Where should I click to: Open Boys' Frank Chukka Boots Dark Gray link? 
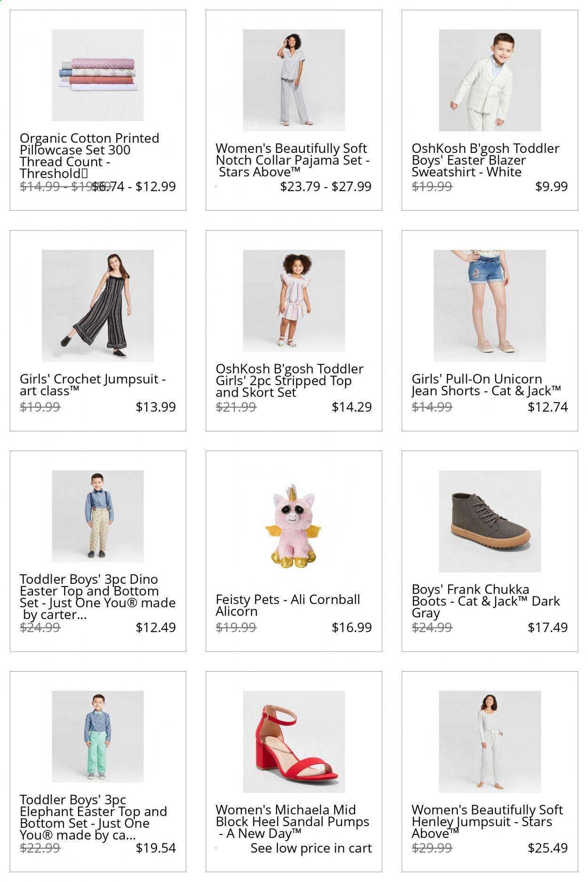click(486, 601)
